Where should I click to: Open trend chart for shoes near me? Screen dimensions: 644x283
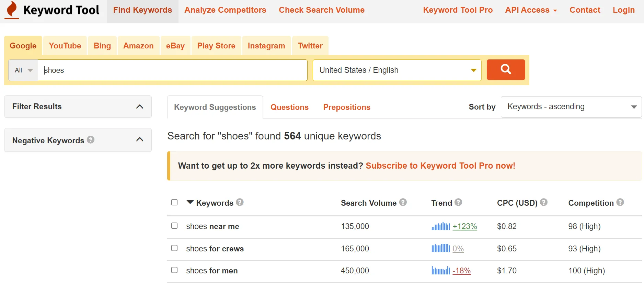pyautogui.click(x=441, y=226)
